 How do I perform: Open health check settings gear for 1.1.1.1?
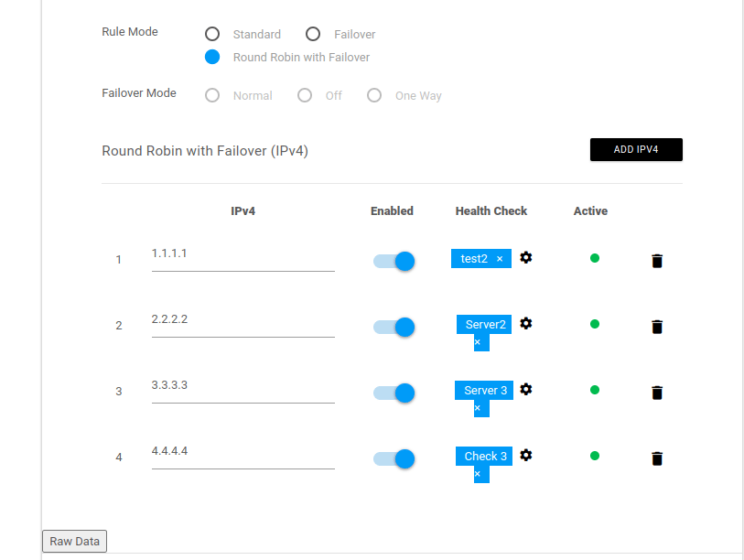click(525, 258)
